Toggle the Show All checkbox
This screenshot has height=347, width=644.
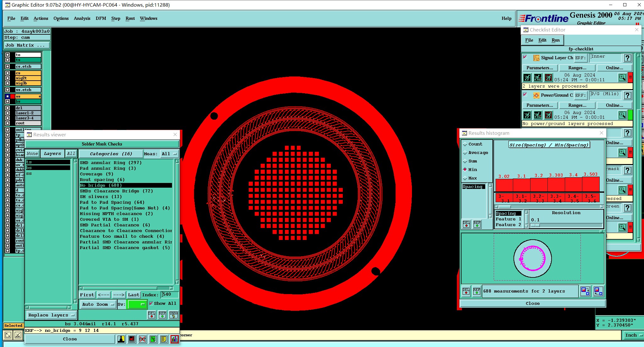pyautogui.click(x=151, y=303)
